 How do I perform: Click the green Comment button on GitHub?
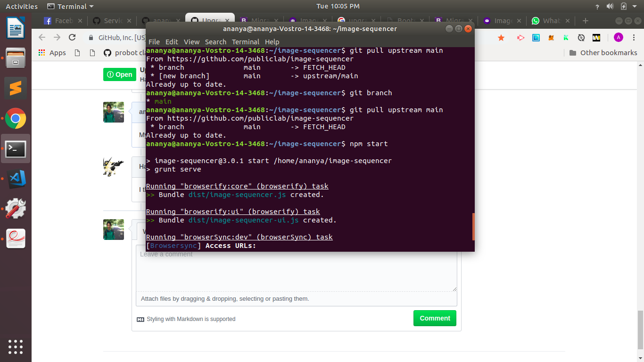pyautogui.click(x=435, y=318)
